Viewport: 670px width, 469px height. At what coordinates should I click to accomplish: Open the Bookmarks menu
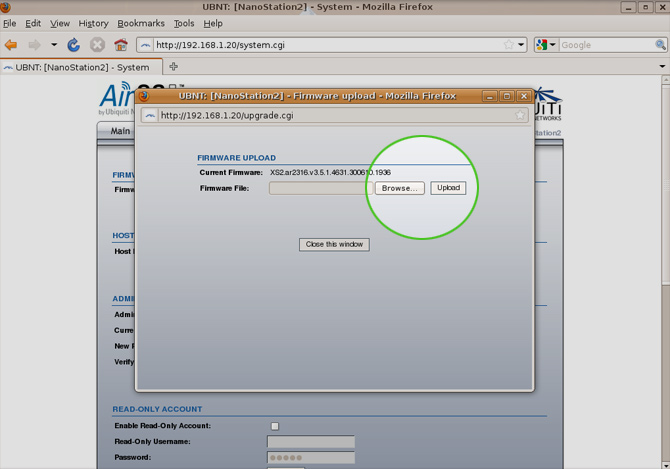(141, 23)
